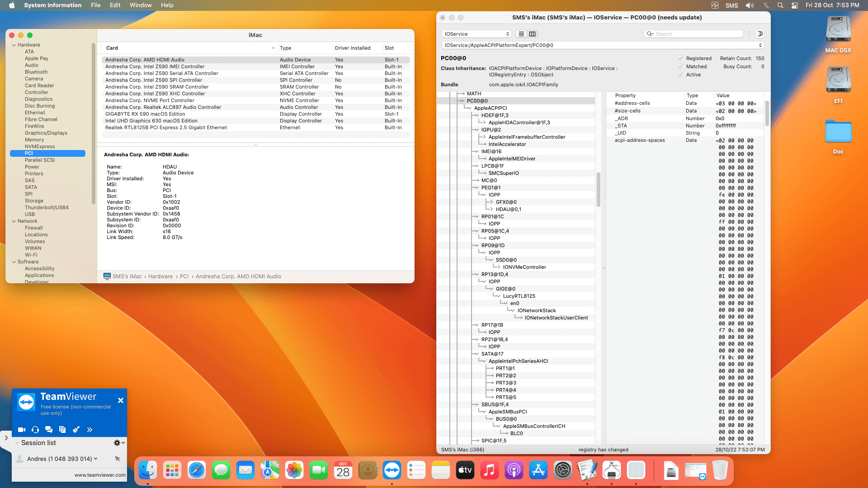Switch to column view in IORegistryExplorer toolbar

533,34
